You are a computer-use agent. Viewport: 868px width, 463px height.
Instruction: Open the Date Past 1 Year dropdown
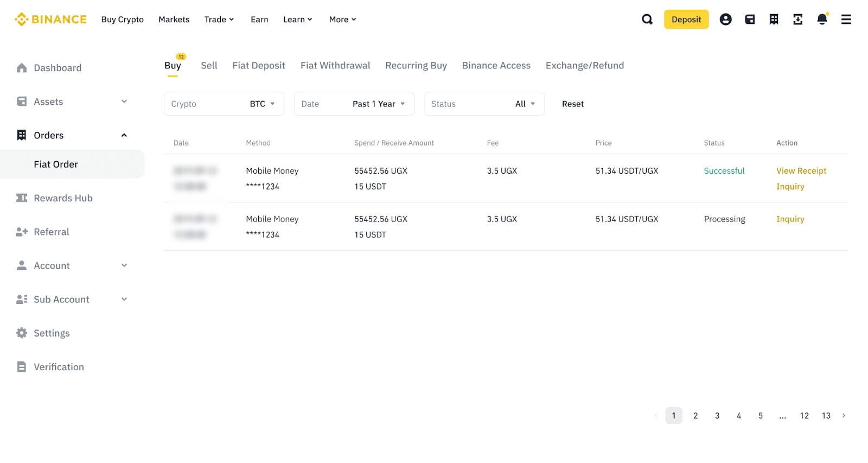coord(354,104)
